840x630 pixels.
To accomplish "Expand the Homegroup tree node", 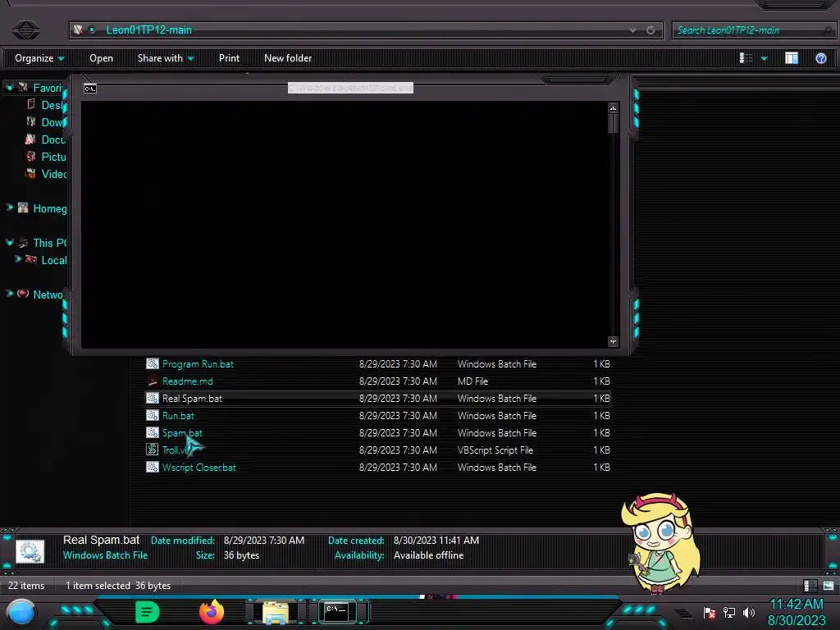I will (9, 208).
